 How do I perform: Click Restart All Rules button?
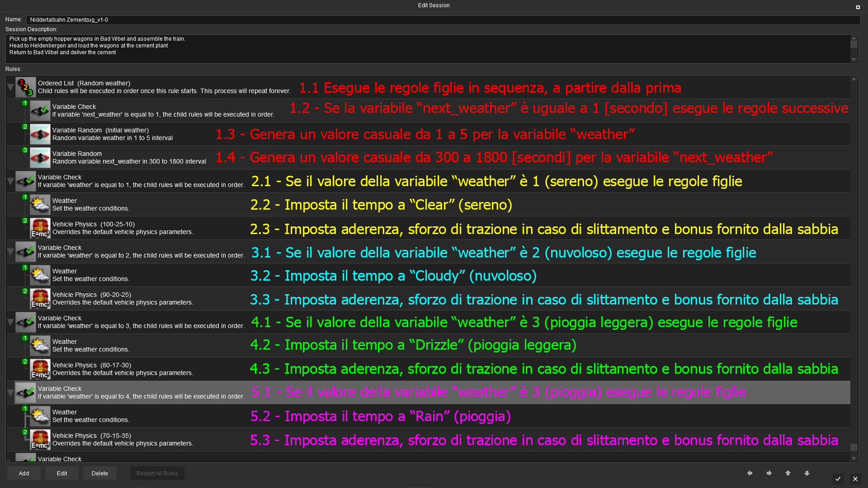coord(157,473)
